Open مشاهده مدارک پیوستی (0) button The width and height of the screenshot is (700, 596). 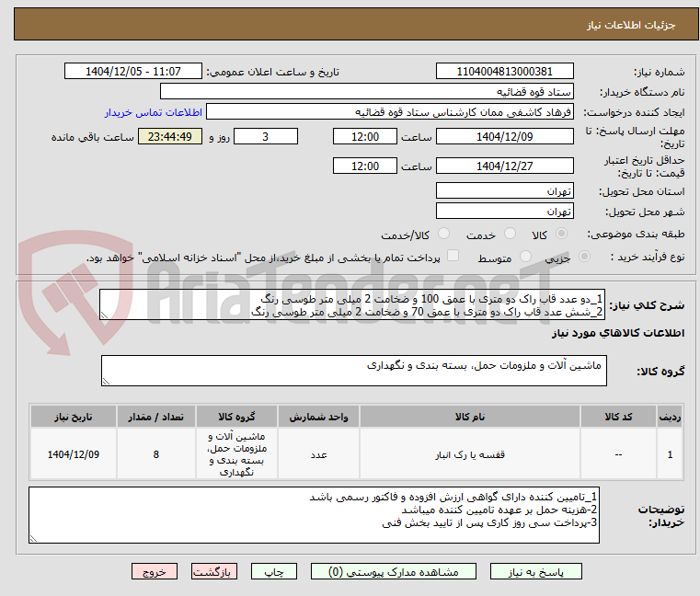tap(394, 571)
